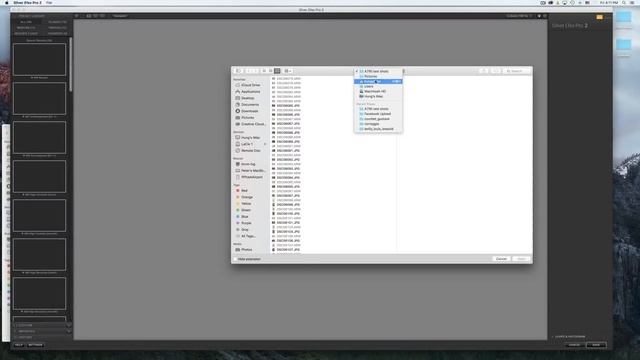Select column view in the file dialog
The height and width of the screenshot is (360, 640).
tap(277, 71)
